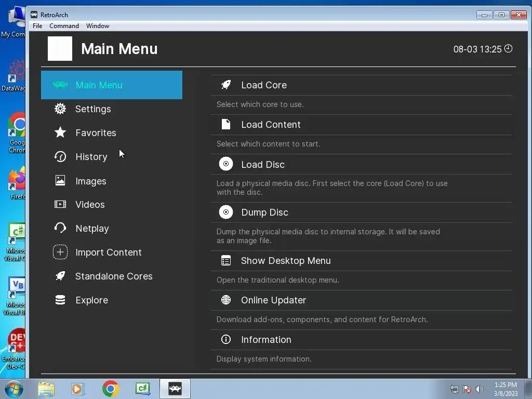Screen dimensions: 532x399
Task: Click the RetroArch title bar icon
Action: tap(34, 15)
